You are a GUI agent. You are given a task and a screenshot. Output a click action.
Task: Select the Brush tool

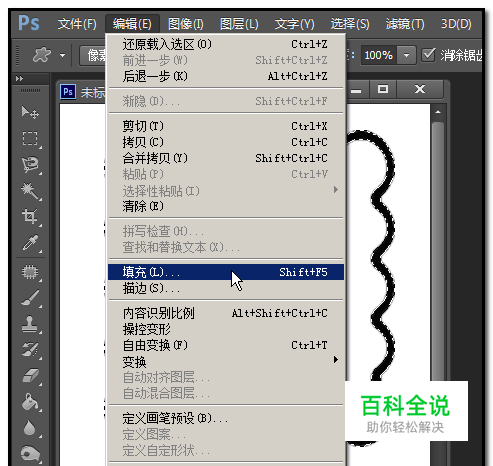[x=30, y=298]
